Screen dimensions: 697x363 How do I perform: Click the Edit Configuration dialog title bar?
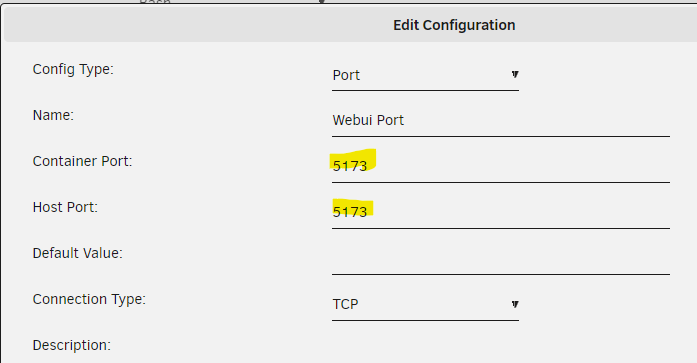[350, 25]
